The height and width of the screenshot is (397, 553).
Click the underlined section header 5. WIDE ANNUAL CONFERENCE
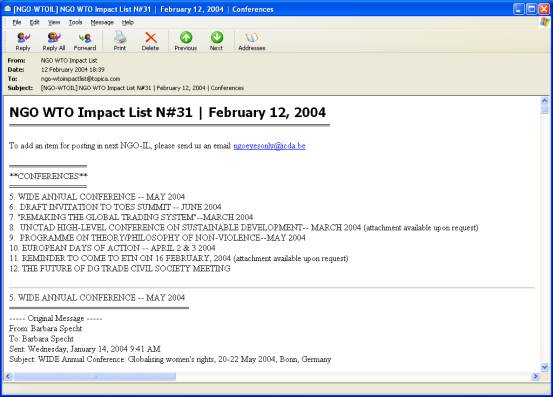(x=97, y=298)
